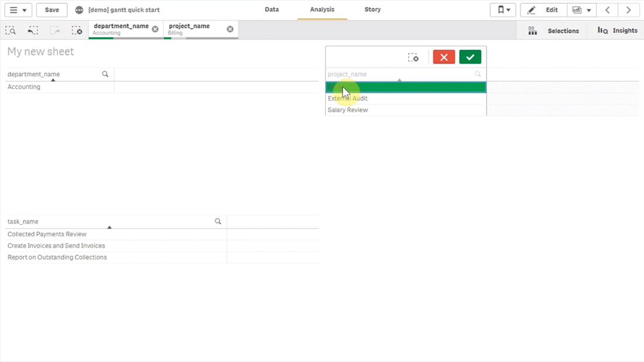The height and width of the screenshot is (362, 644).
Task: Step back to the previous selection state
Action: (33, 30)
